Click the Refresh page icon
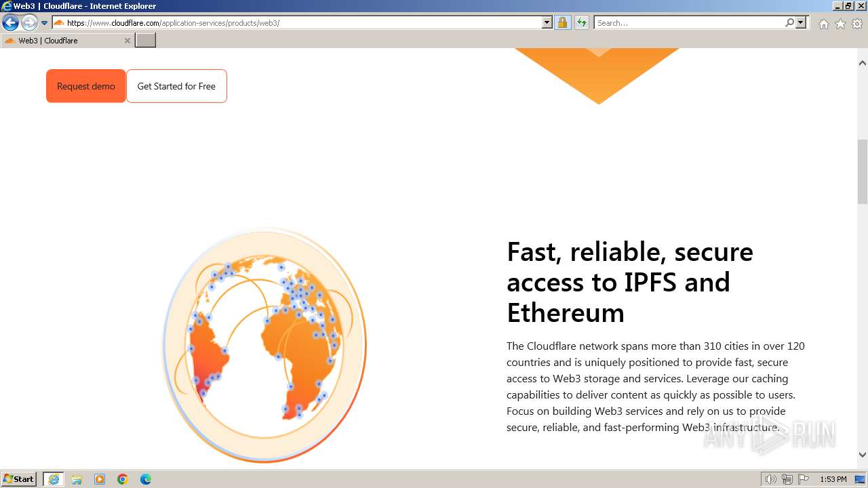The height and width of the screenshot is (488, 868). coord(582,23)
